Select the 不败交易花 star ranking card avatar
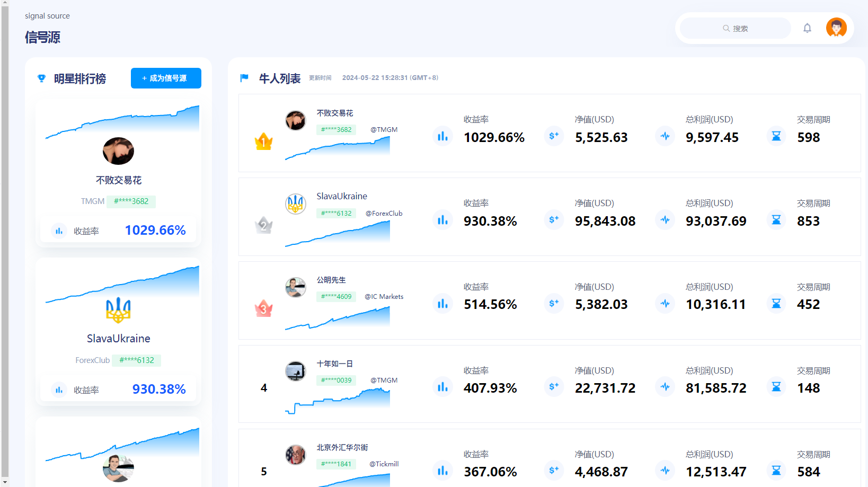The height and width of the screenshot is (487, 868). click(118, 151)
